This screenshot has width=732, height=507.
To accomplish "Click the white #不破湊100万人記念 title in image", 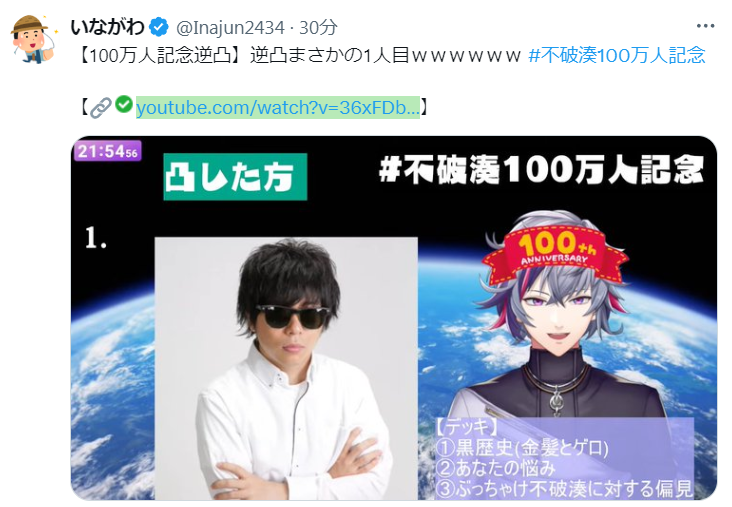I will (542, 169).
